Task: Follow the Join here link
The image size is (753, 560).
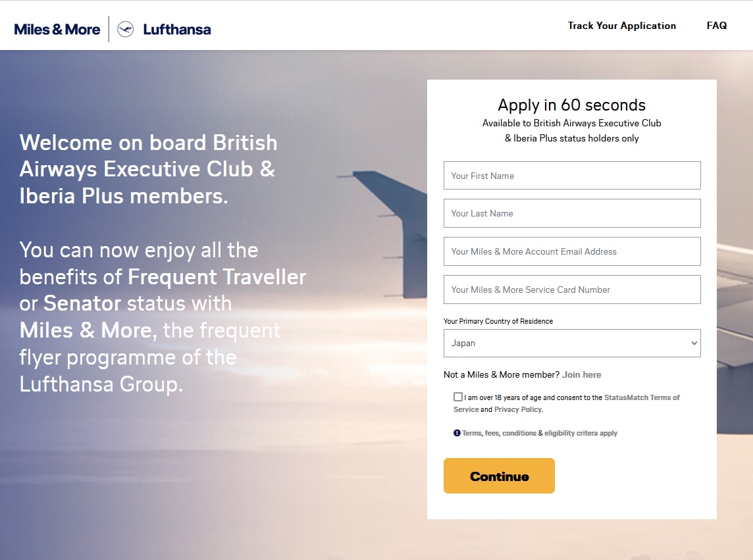Action: [x=581, y=374]
